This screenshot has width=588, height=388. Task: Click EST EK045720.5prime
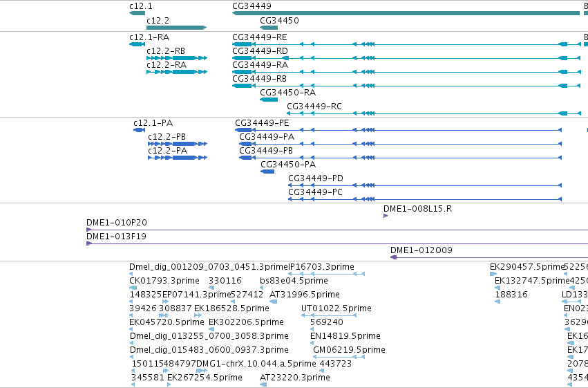(131, 329)
